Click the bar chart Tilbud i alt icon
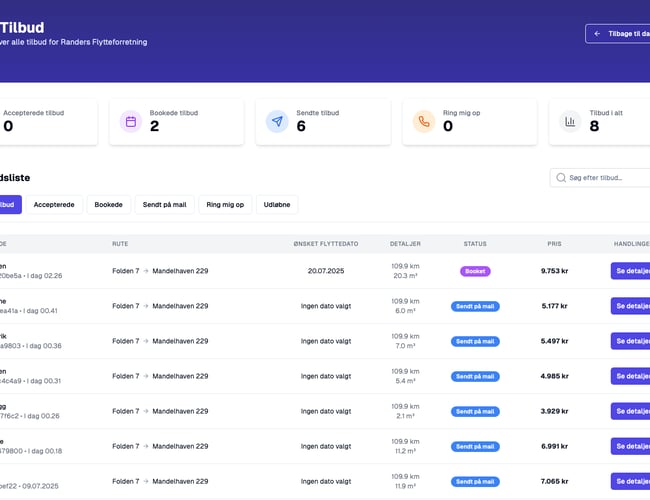This screenshot has height=500, width=650. pos(570,122)
